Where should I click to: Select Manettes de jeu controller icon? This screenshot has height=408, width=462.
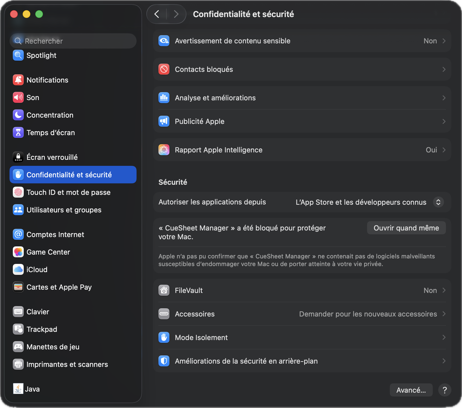pos(18,347)
